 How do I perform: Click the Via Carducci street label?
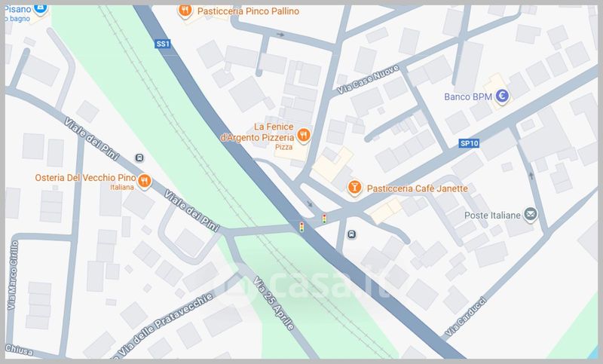coord(466,317)
